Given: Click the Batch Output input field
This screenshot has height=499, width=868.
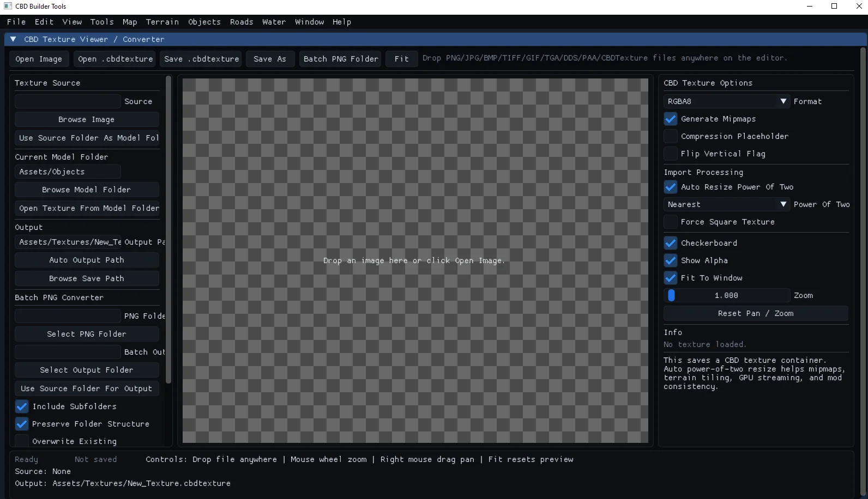Looking at the screenshot, I should [x=68, y=352].
